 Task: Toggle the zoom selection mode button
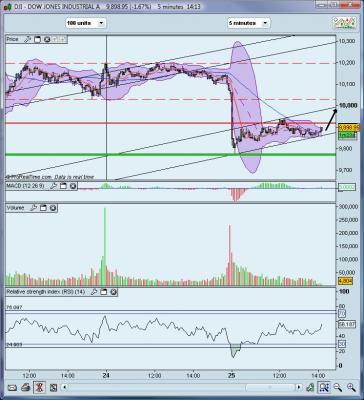pos(324,387)
